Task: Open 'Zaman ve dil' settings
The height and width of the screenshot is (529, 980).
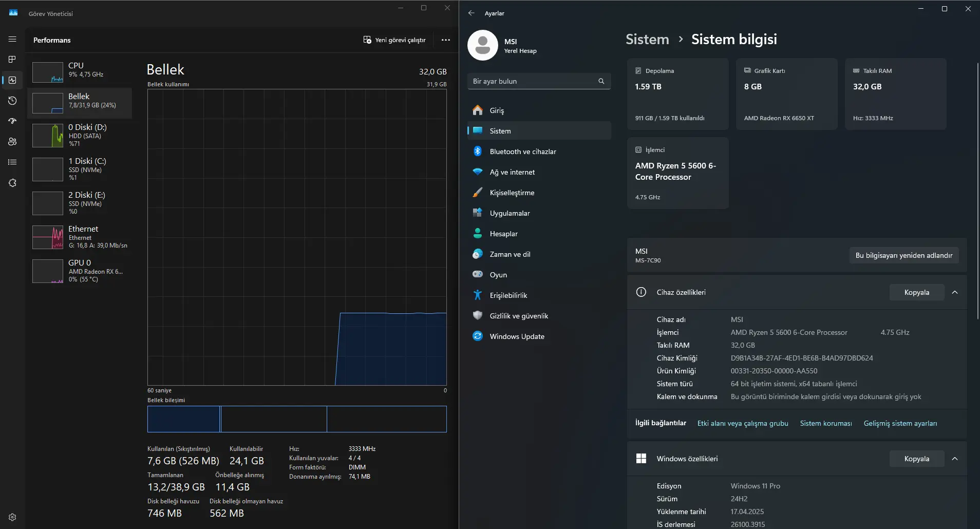Action: [539, 254]
